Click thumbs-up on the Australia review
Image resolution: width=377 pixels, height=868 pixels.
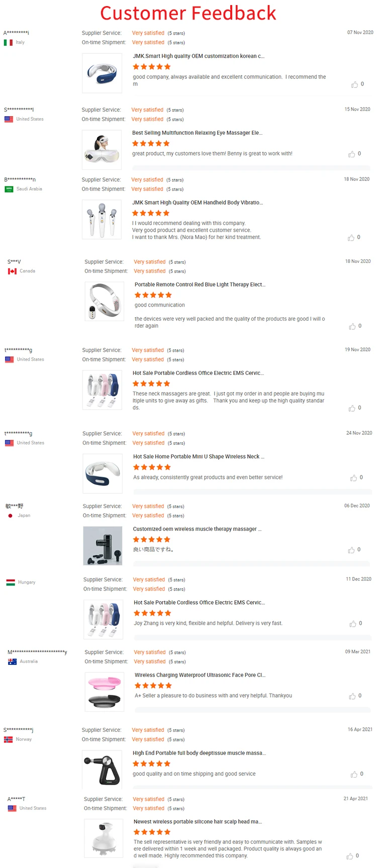(x=352, y=696)
